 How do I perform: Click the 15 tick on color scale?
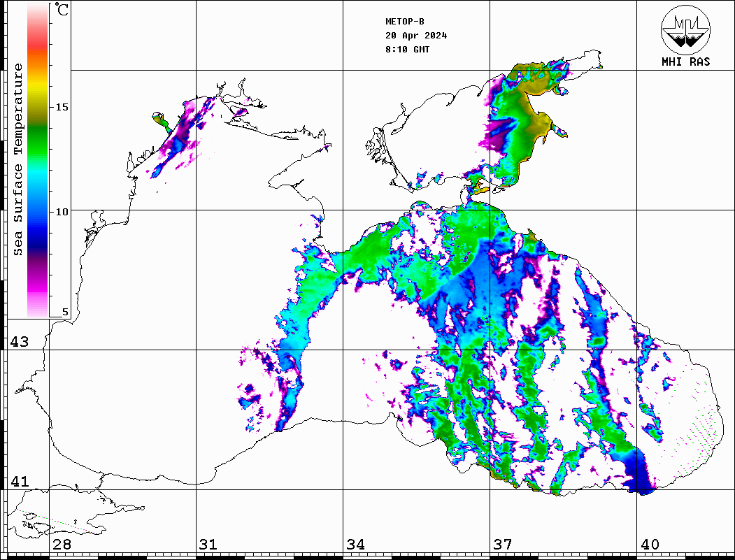coord(62,107)
